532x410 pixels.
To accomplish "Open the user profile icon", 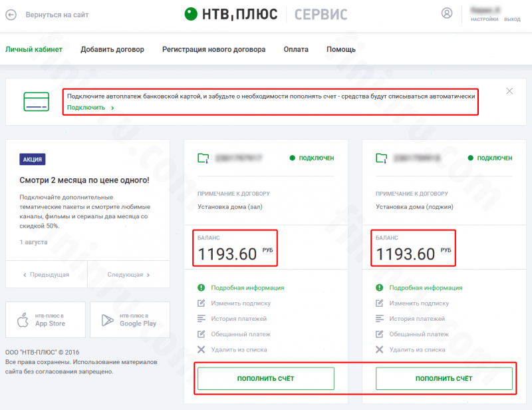I will pos(446,13).
